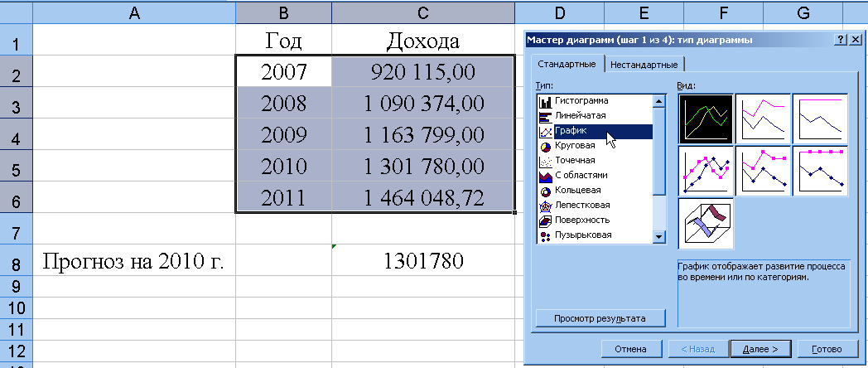Select the 3D line chart subtype

(706, 223)
